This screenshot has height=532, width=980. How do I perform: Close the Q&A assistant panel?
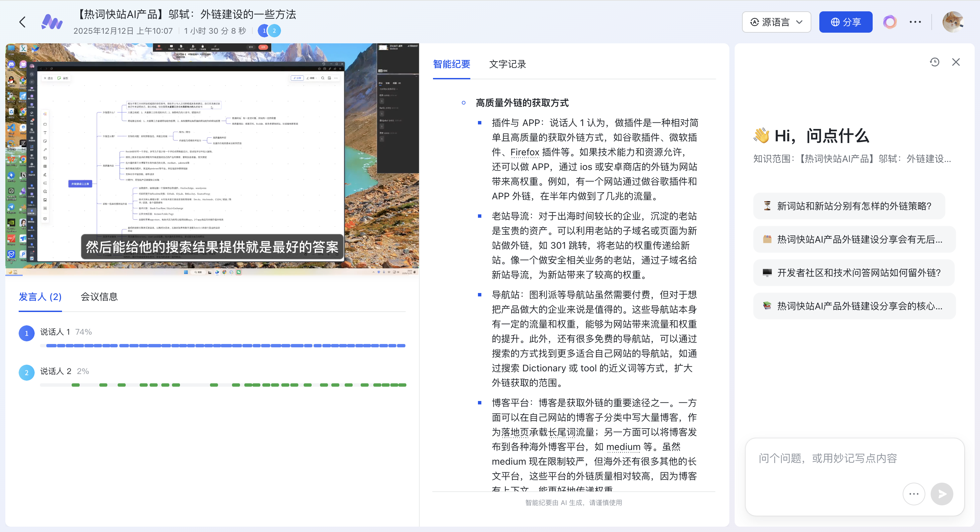click(956, 62)
